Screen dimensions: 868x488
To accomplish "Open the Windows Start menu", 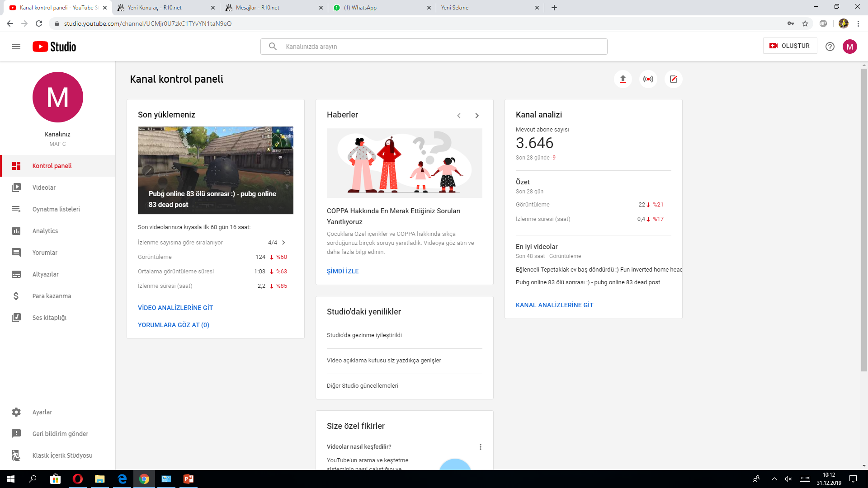I will coord(11,479).
